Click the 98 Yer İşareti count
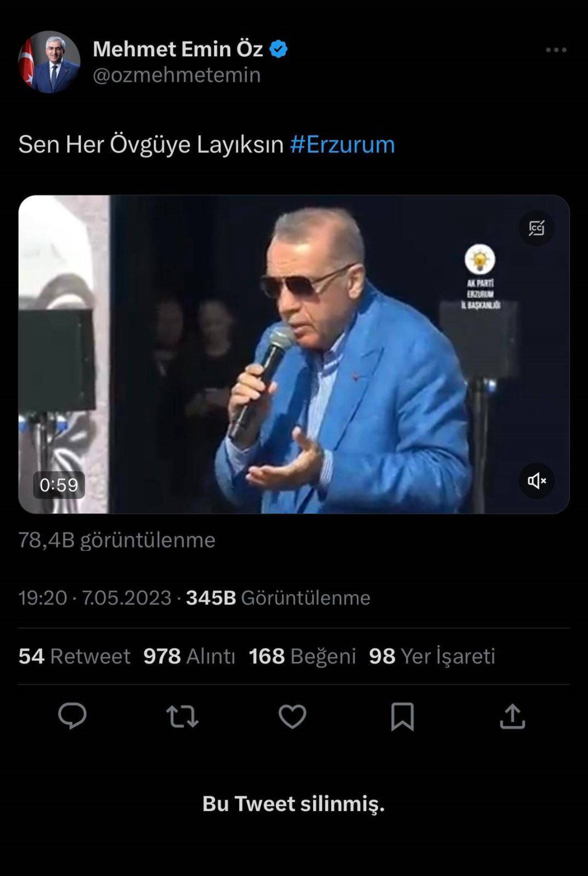 click(x=432, y=656)
